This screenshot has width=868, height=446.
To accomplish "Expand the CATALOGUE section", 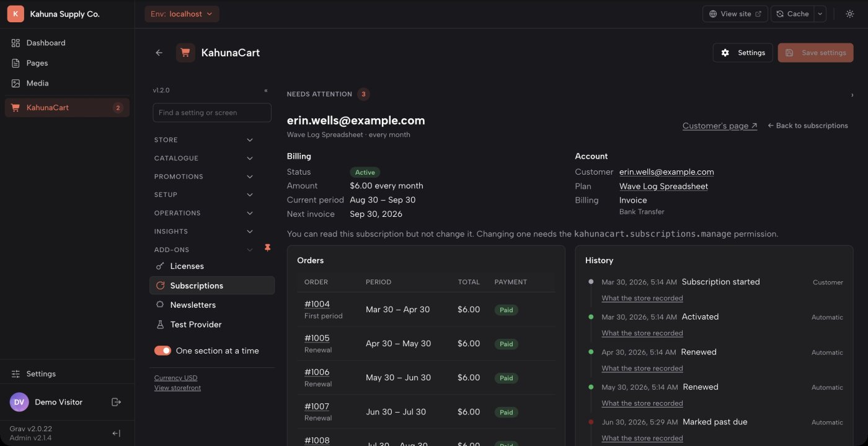I will [x=204, y=159].
